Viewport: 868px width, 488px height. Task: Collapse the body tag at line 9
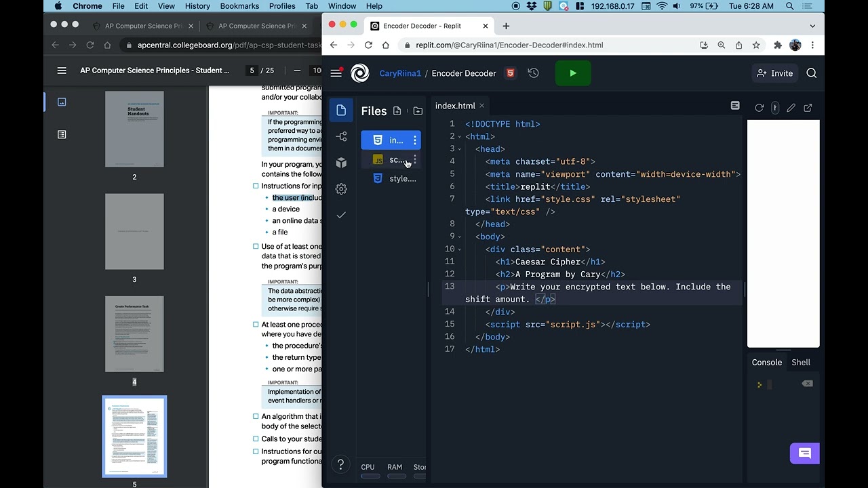click(460, 237)
